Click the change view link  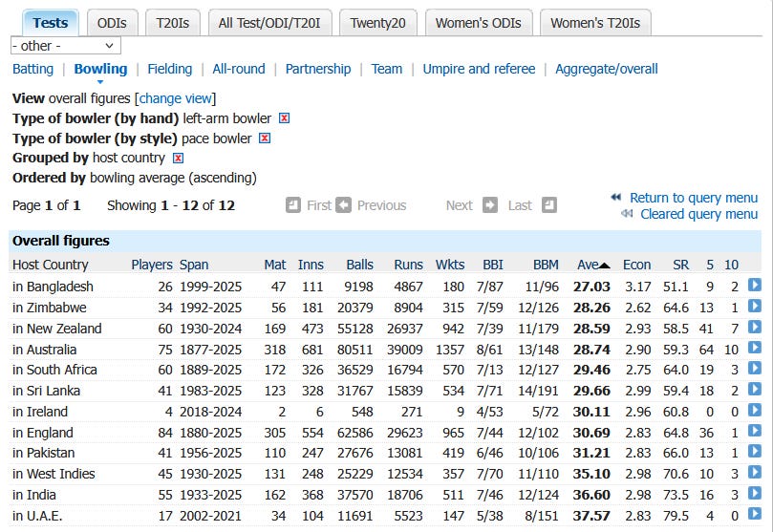[x=176, y=98]
